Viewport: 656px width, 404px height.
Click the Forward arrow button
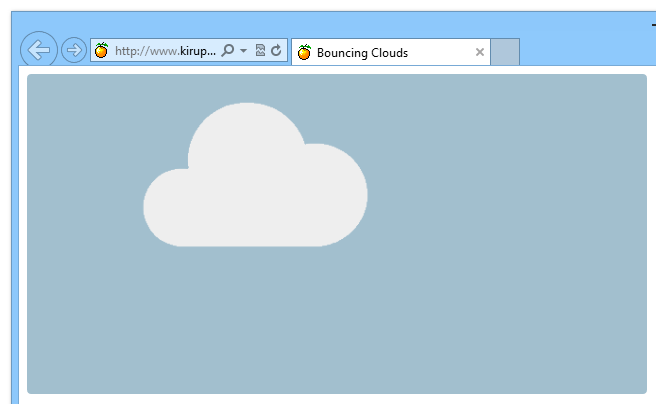point(73,50)
